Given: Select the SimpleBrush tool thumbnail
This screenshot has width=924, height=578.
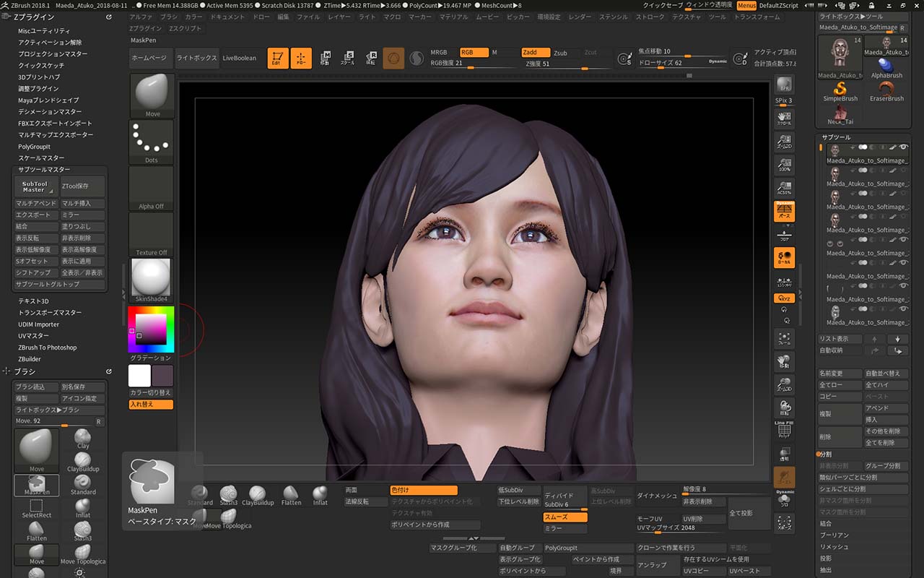Looking at the screenshot, I should coord(840,92).
